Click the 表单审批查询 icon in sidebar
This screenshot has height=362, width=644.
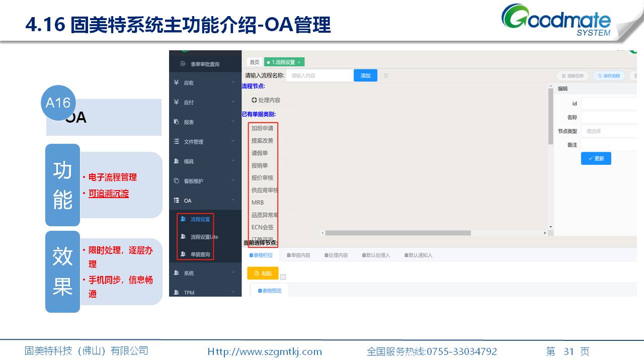click(183, 64)
